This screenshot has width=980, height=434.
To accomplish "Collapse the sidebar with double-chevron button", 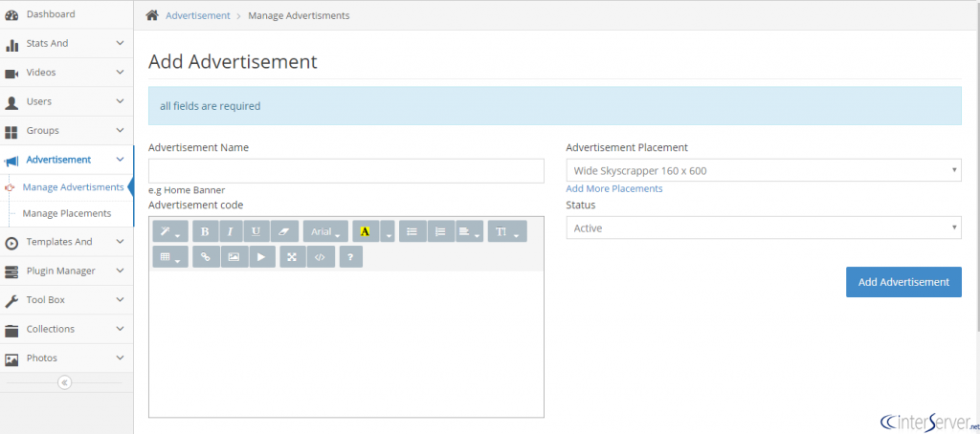I will tap(64, 382).
